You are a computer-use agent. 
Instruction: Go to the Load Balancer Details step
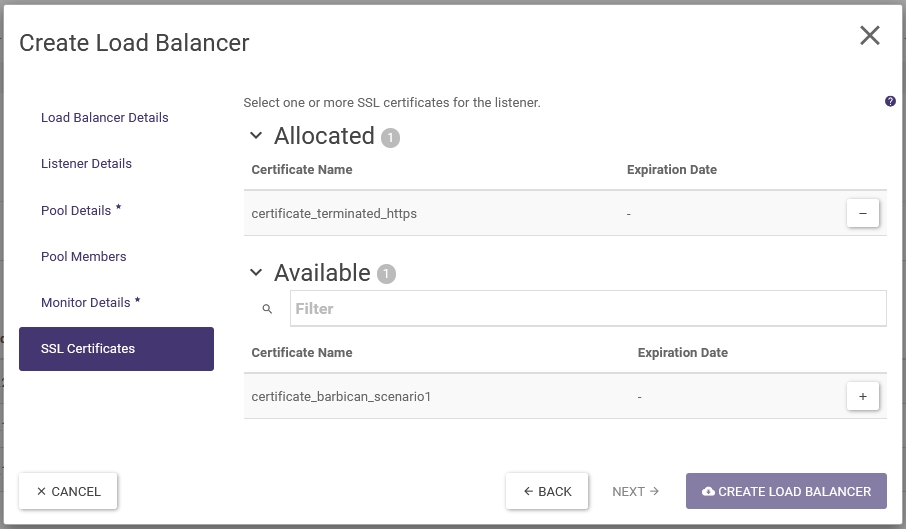click(105, 117)
